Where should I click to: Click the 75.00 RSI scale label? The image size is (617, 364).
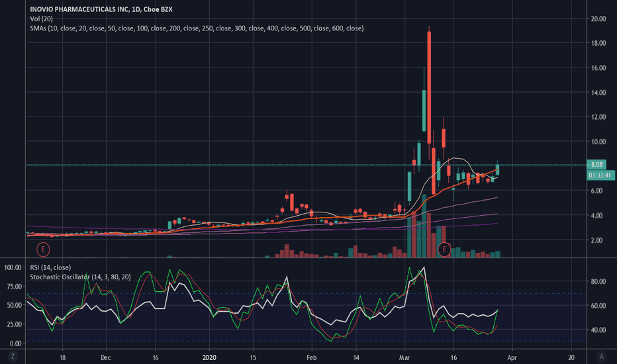coord(14,286)
